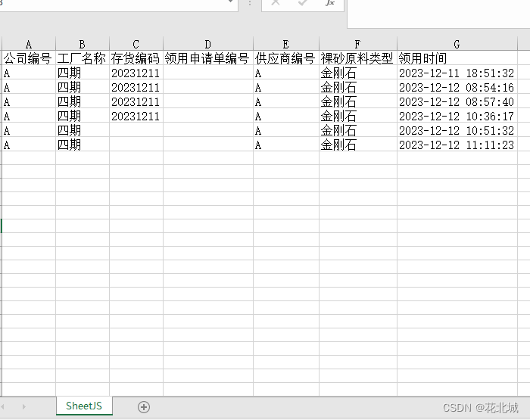Screen dimensions: 530x420
Task: Open the Name Box dropdown arrow
Action: click(230, 2)
